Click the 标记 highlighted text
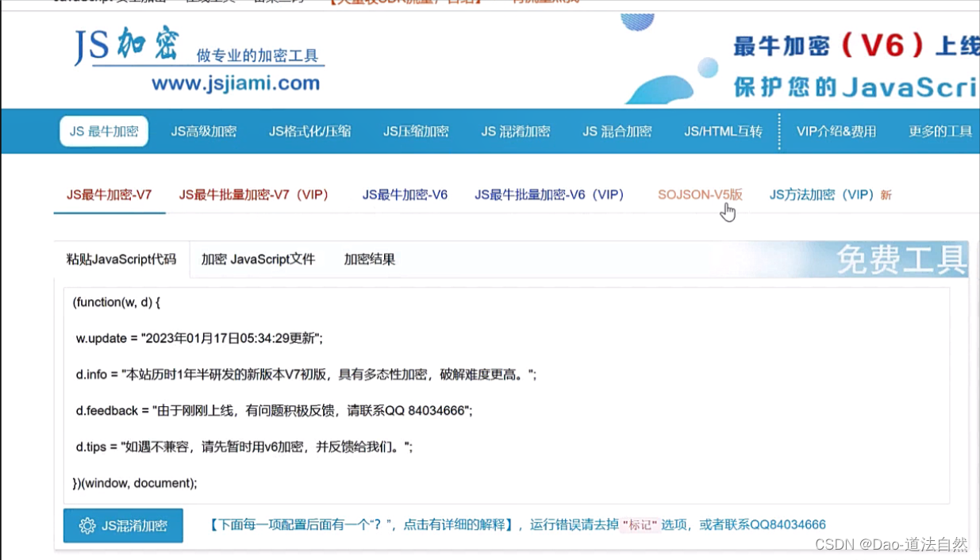Viewport: 980px width, 560px height. 640,524
